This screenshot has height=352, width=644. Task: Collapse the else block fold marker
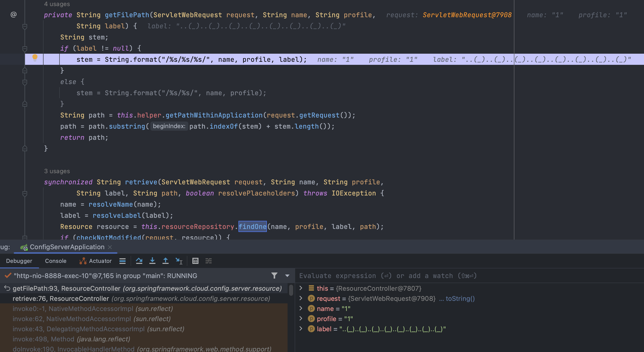pyautogui.click(x=25, y=82)
